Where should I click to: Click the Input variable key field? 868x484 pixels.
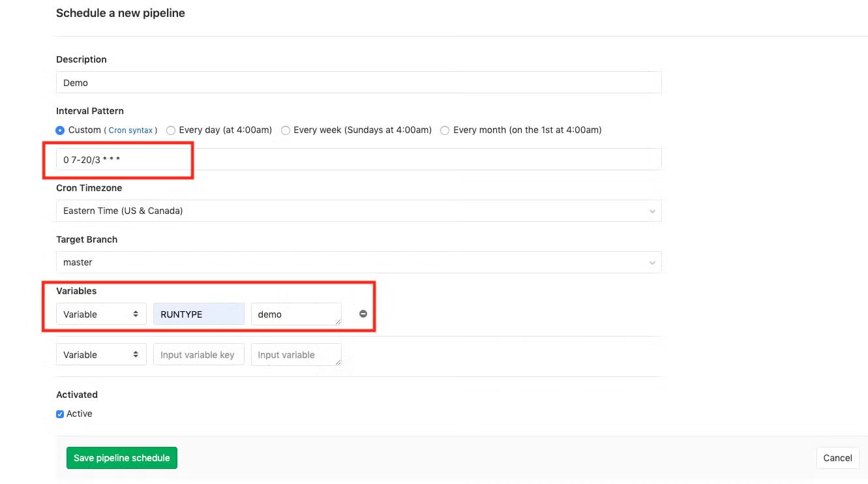coord(199,355)
